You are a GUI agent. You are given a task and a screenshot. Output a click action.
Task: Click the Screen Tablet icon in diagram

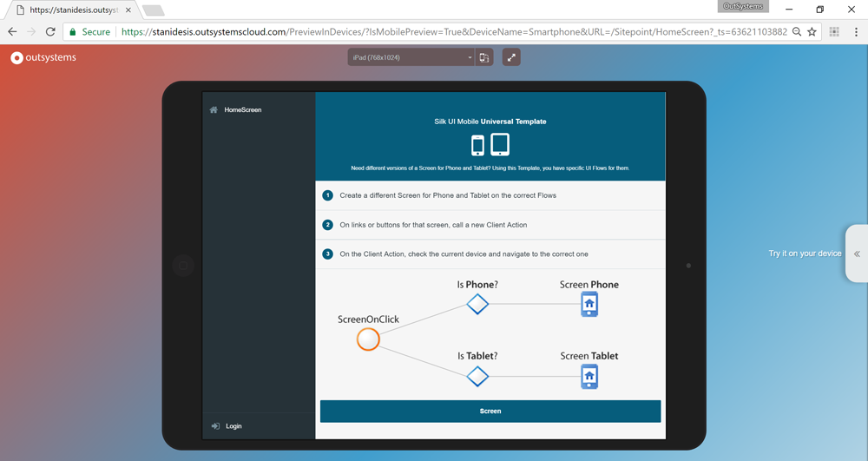point(589,376)
